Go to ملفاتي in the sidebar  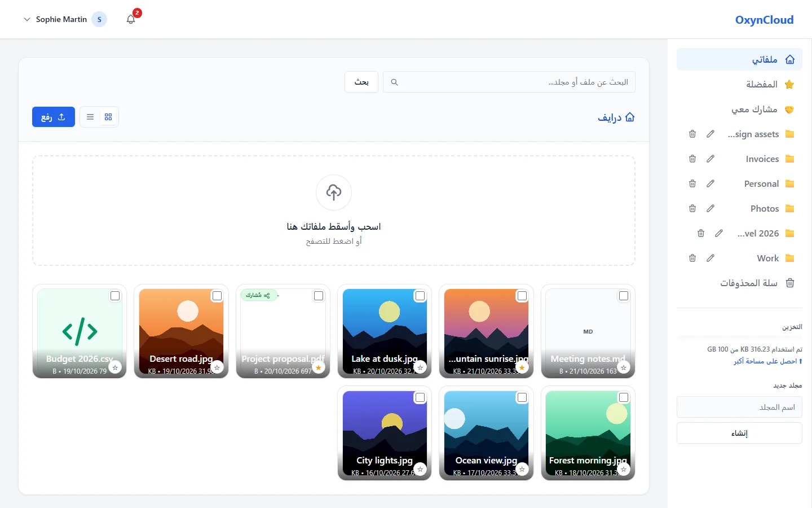[x=739, y=59]
